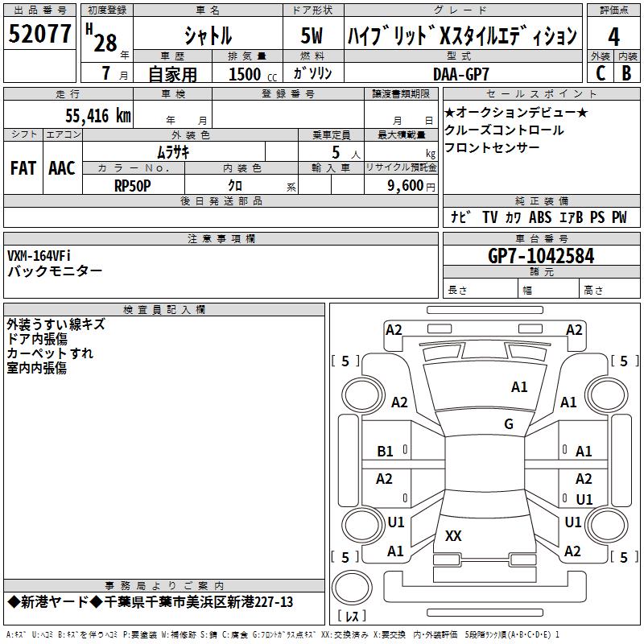Select the VXM-164VFi note text
This screenshot has width=644, height=644.
39,256
